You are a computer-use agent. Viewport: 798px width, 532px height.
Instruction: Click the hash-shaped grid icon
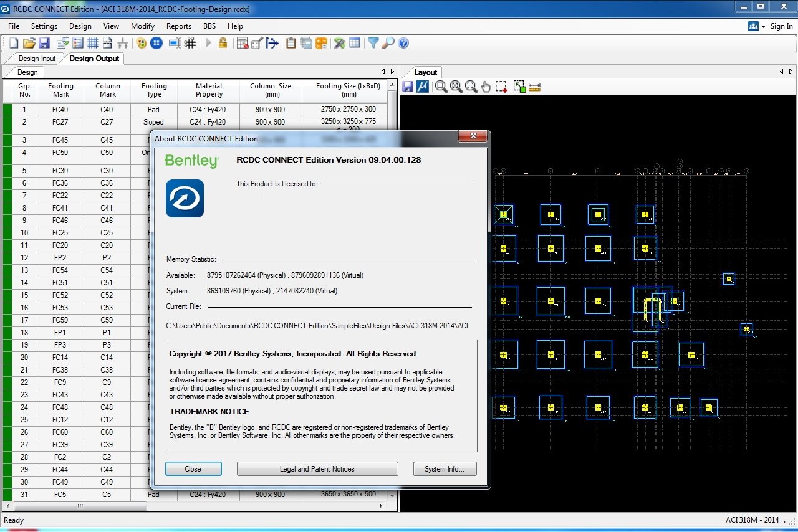click(x=191, y=43)
